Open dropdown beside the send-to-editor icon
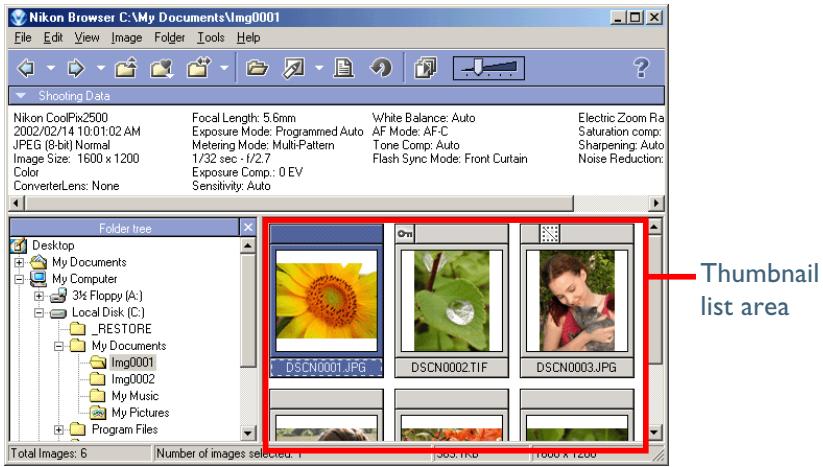 [319, 68]
